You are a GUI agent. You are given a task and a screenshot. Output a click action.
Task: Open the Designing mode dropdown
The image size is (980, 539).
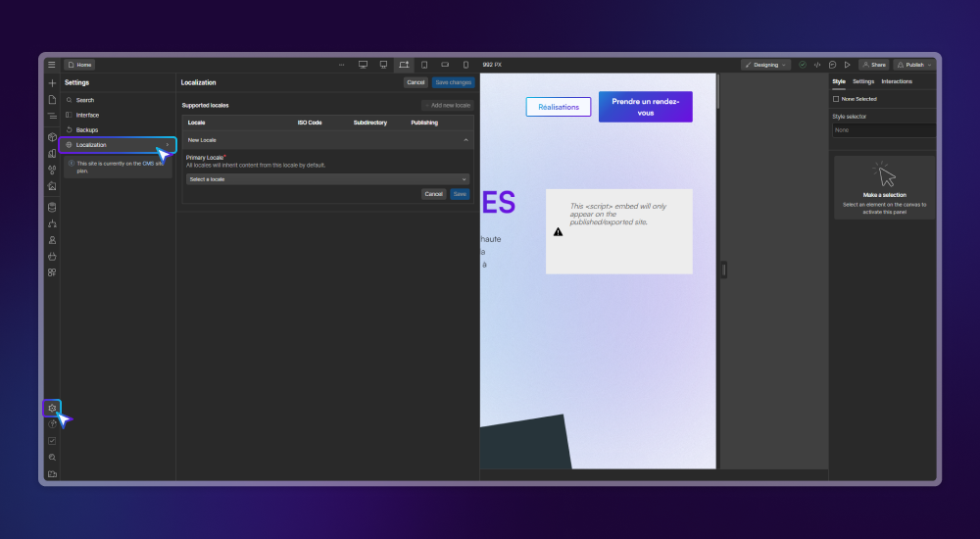pos(765,65)
